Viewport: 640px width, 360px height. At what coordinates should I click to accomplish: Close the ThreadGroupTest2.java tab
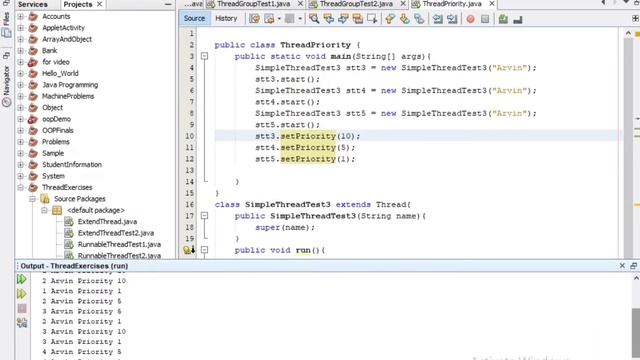click(x=403, y=4)
